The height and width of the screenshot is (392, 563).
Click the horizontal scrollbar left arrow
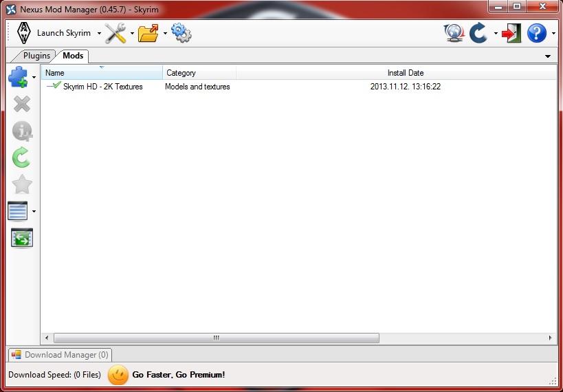pyautogui.click(x=47, y=338)
